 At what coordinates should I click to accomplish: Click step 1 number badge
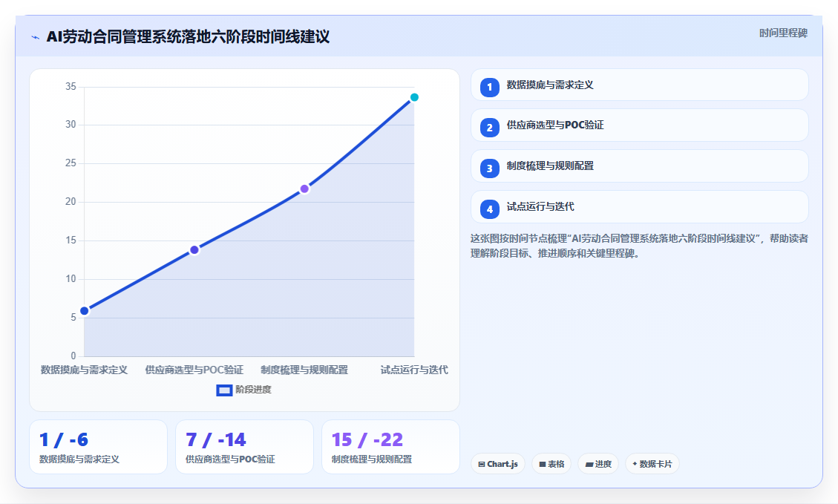tap(490, 87)
